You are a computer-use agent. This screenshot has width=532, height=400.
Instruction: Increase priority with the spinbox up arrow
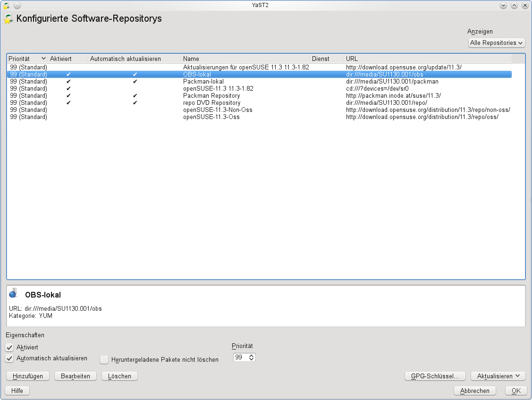click(252, 356)
